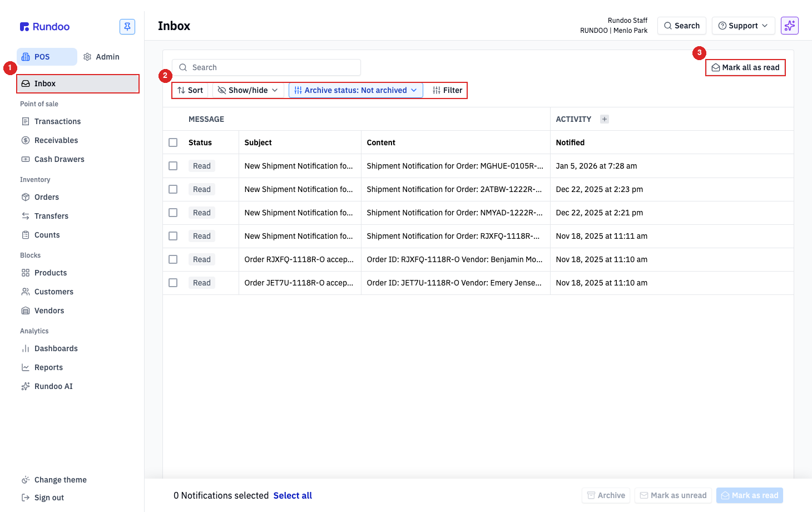Toggle the sidebar pin icon
Viewport: 812px width, 512px height.
tap(127, 27)
